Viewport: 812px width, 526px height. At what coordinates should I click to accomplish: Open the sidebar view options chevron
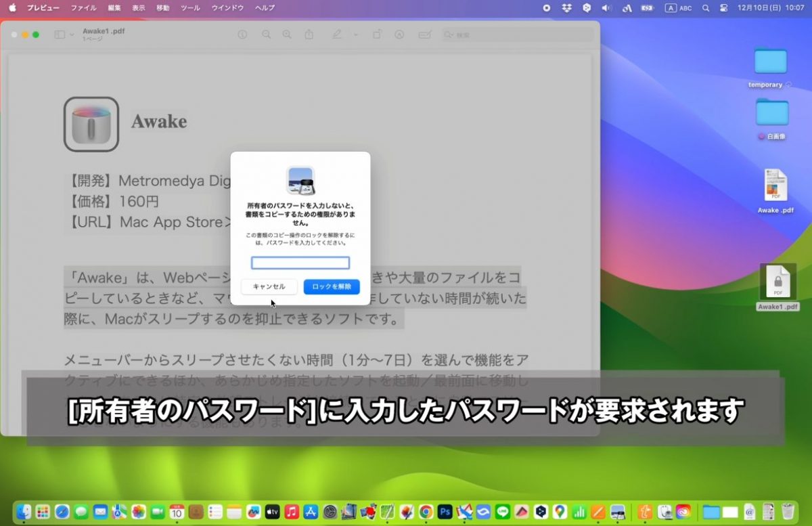pos(72,35)
